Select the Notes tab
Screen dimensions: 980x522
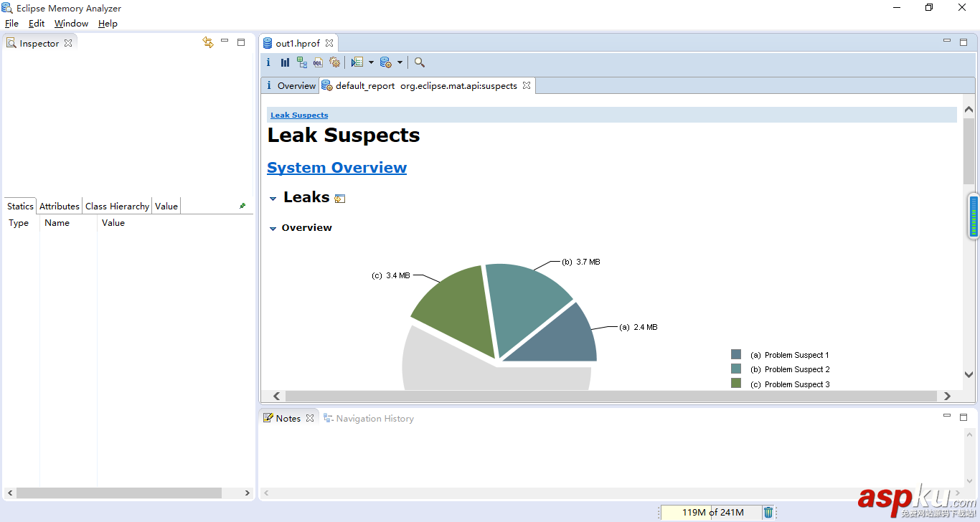(288, 418)
